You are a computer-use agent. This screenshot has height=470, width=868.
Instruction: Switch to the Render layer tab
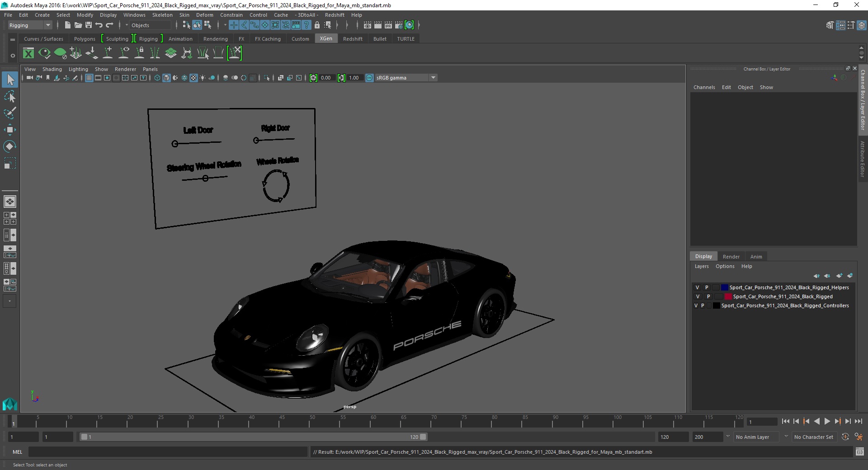click(x=731, y=256)
